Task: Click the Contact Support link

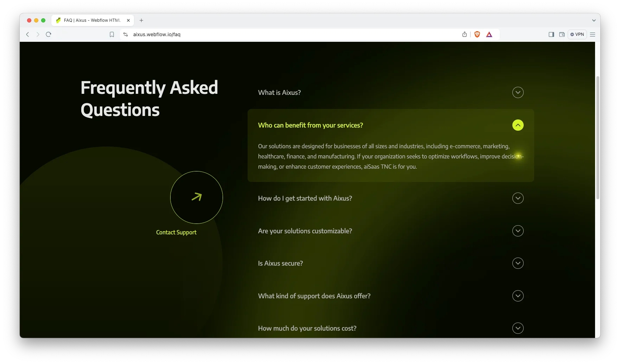Action: click(x=176, y=232)
